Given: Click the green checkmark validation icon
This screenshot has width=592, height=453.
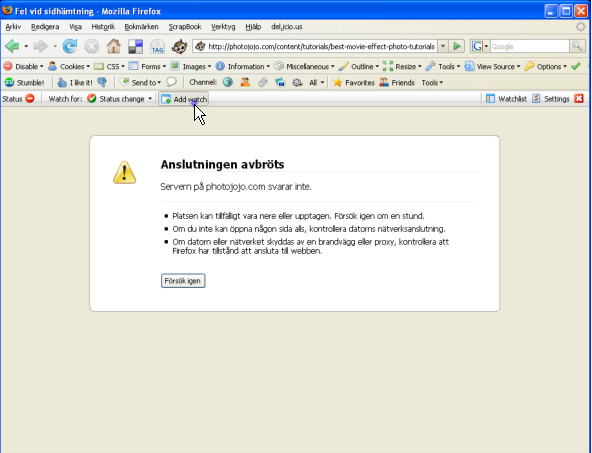Looking at the screenshot, I should click(x=576, y=66).
